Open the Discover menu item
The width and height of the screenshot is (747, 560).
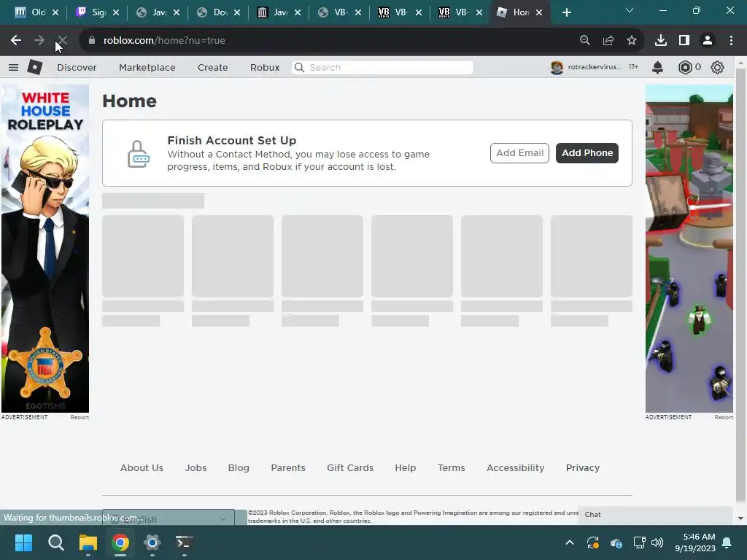tap(77, 68)
